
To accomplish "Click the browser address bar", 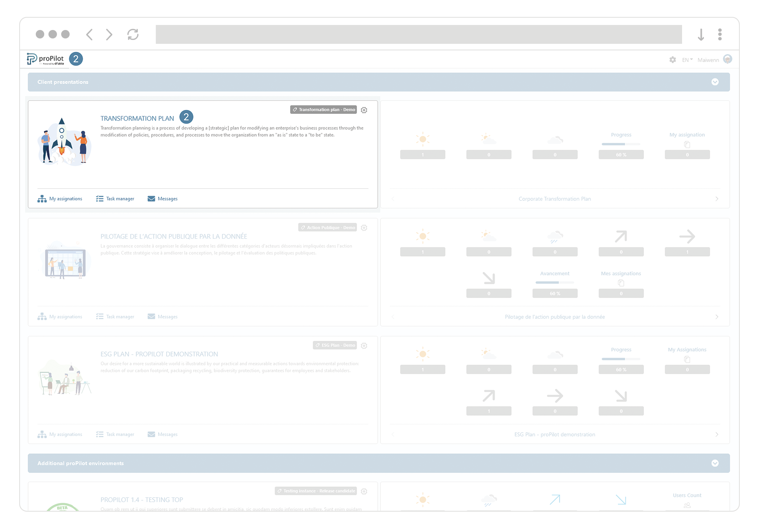I will pos(419,35).
